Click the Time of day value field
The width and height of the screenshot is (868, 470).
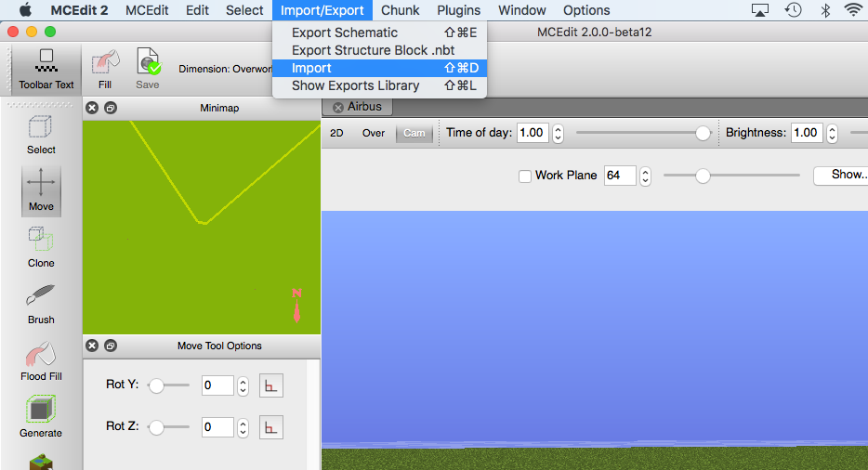(533, 133)
